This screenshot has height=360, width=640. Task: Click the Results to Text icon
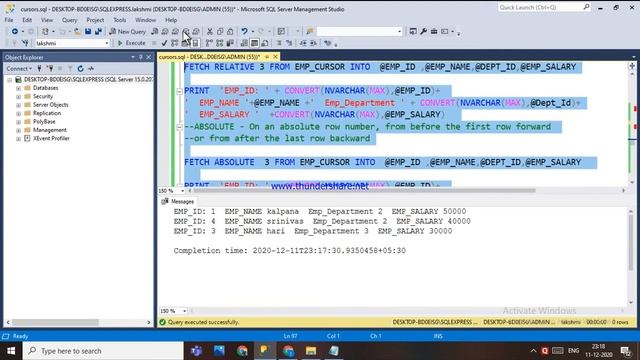244,43
